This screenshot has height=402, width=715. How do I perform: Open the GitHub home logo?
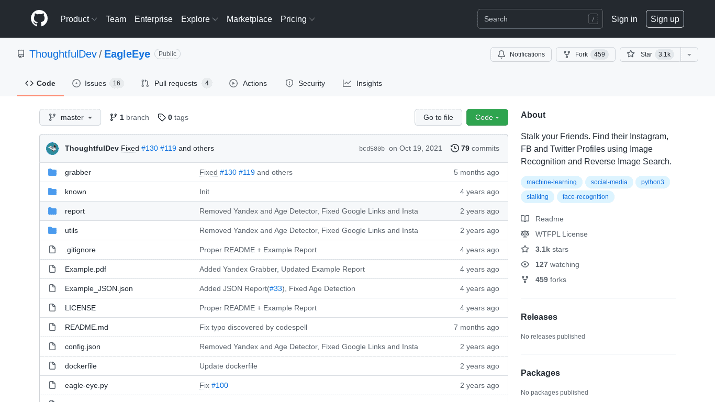(39, 19)
